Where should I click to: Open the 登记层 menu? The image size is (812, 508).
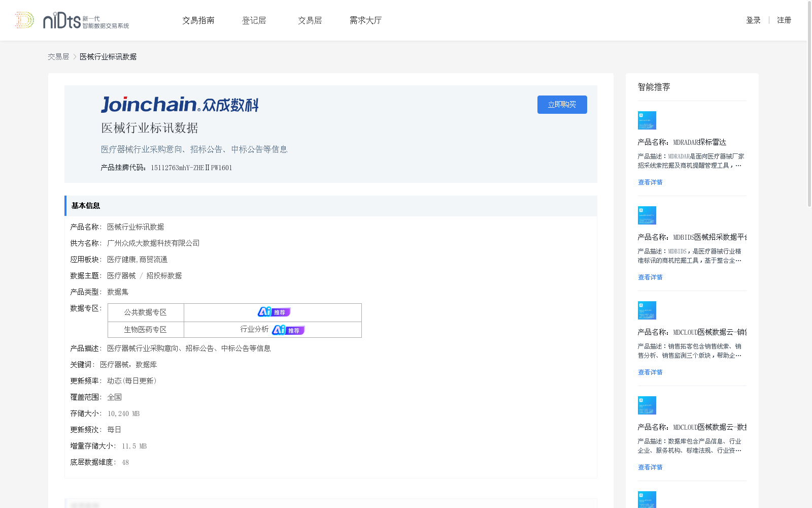(x=254, y=20)
